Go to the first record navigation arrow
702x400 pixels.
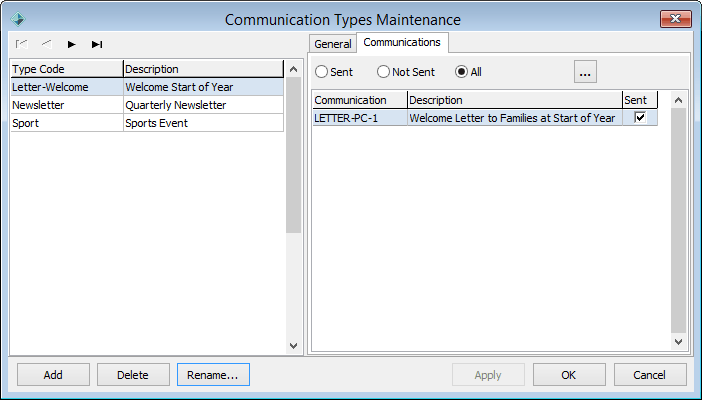point(21,44)
